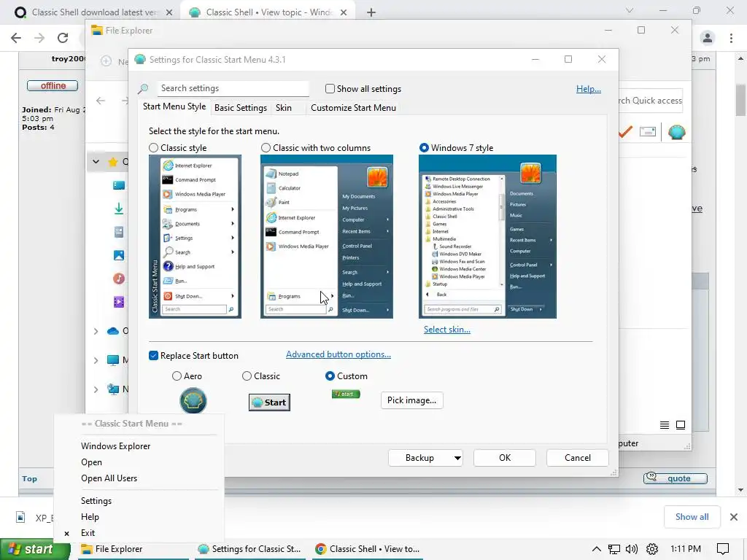
Task: Enable the Show all settings checkbox
Action: pos(330,88)
